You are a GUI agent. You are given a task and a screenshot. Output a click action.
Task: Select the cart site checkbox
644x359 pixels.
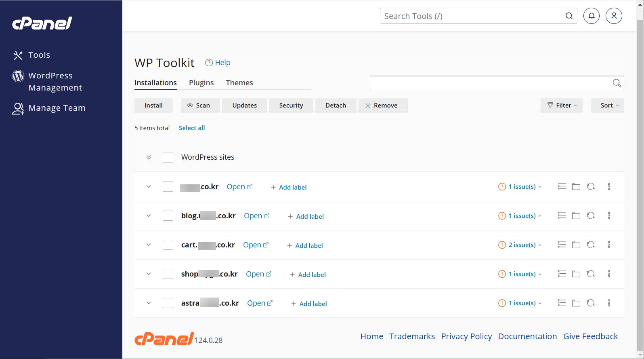(x=168, y=245)
